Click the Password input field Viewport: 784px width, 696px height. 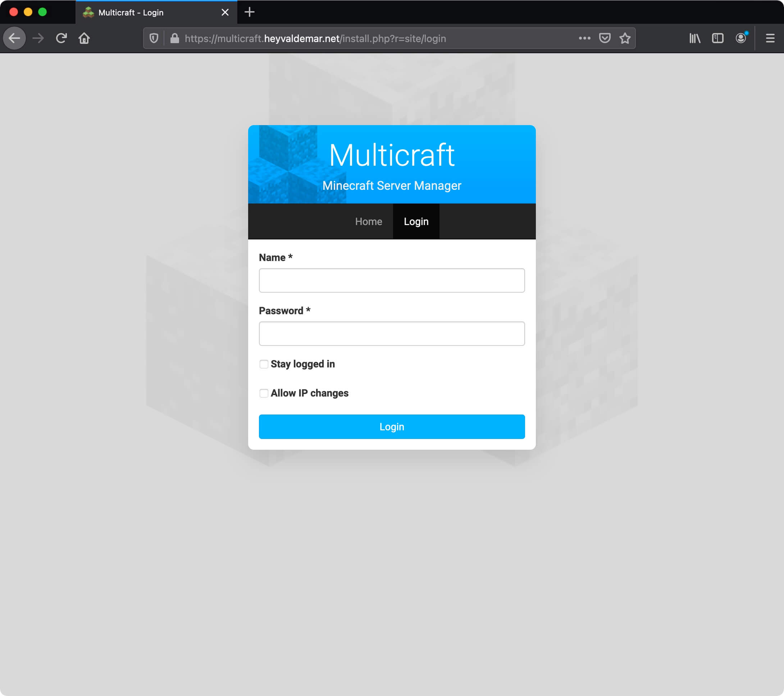tap(392, 333)
